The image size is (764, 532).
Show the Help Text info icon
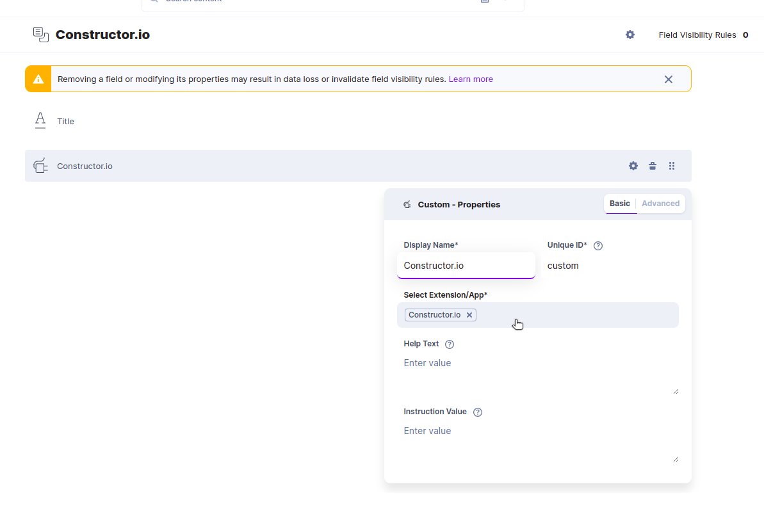449,344
